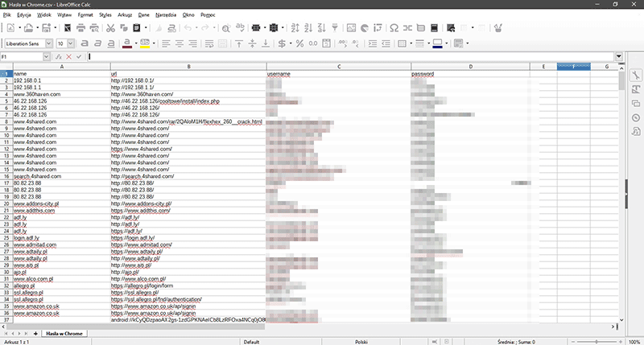The image size is (644, 345).
Task: Align text left
Action: [166, 43]
